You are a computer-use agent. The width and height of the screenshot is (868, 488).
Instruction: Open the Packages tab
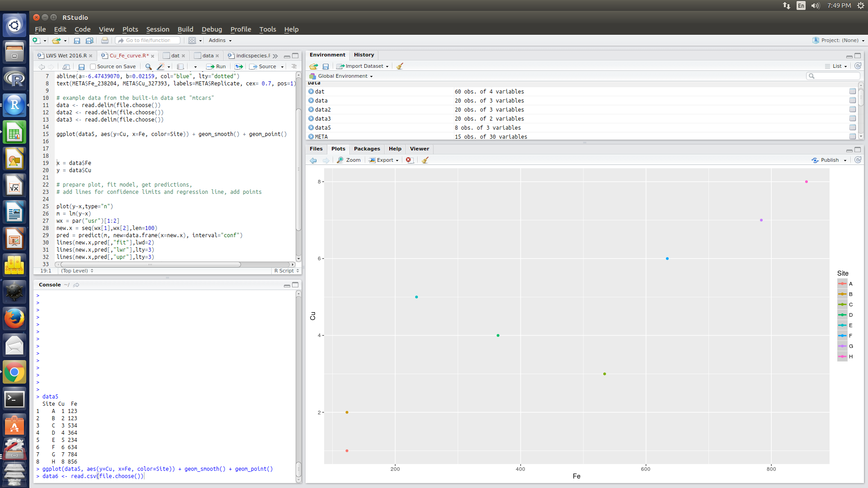click(x=367, y=149)
